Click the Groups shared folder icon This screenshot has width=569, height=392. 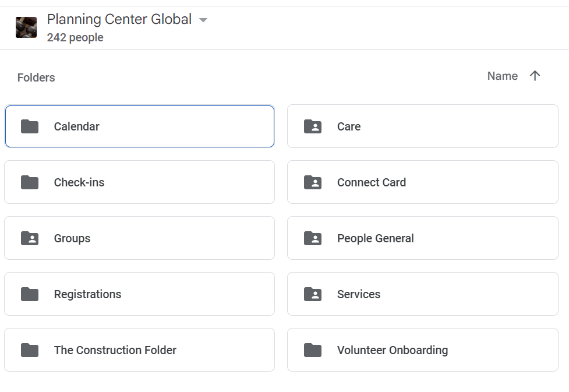pyautogui.click(x=30, y=238)
